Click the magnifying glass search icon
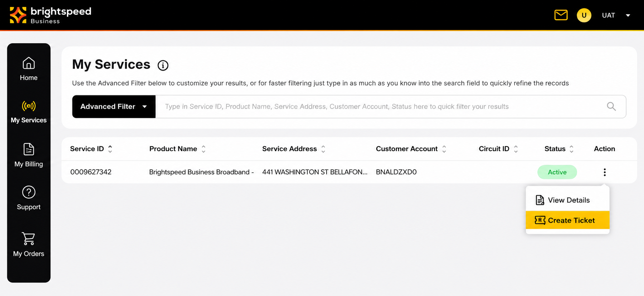This screenshot has height=296, width=644. pyautogui.click(x=611, y=107)
